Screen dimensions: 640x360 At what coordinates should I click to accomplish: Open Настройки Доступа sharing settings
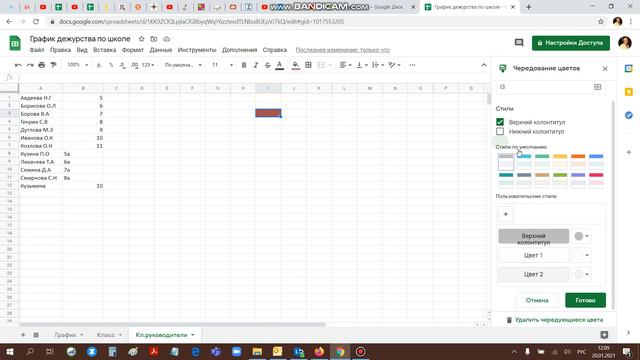571,42
